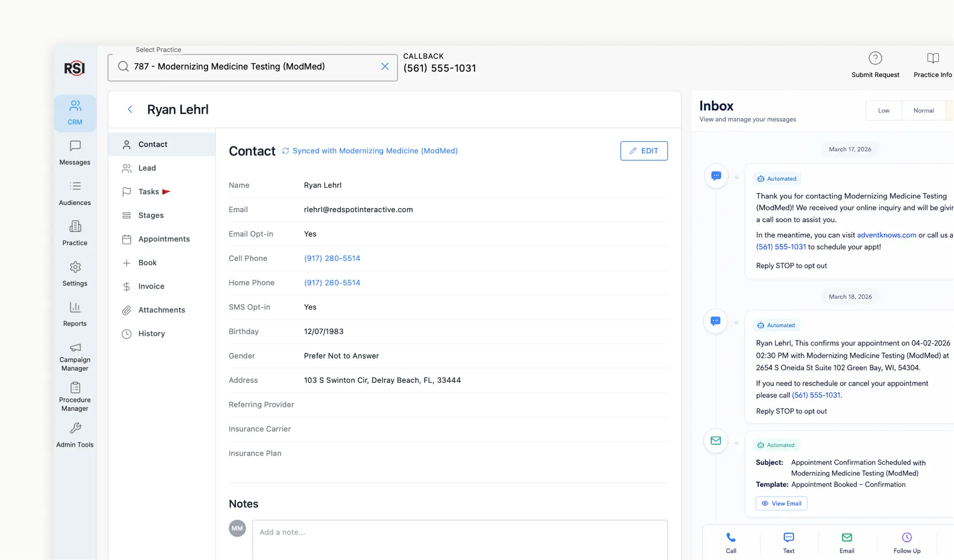
Task: Click the EDIT contact button
Action: click(644, 151)
